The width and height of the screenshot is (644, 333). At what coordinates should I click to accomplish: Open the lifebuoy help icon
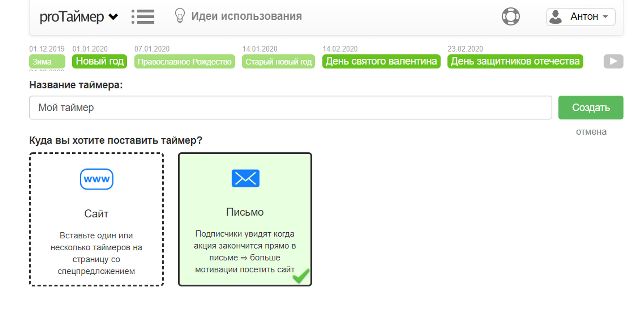(511, 17)
